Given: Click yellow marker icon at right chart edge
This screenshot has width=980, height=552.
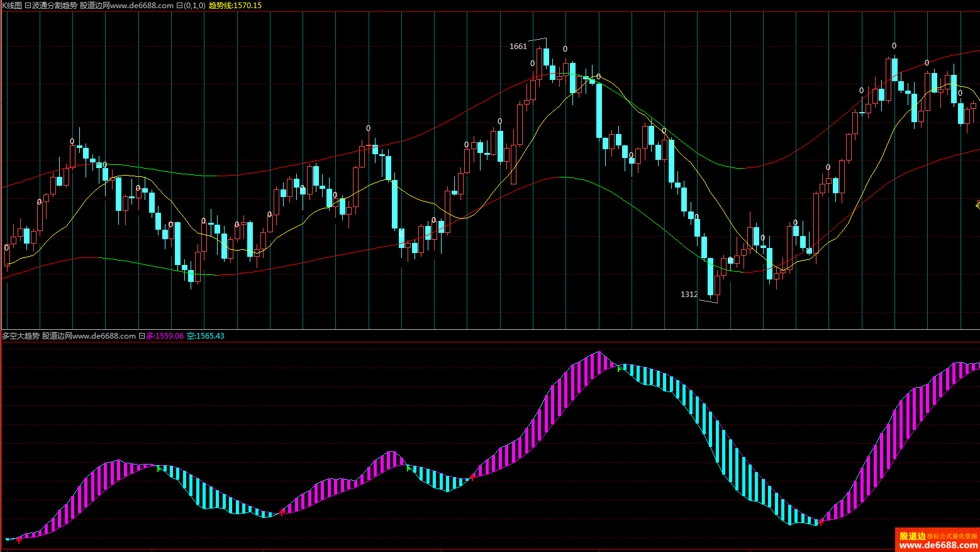Looking at the screenshot, I should [977, 205].
